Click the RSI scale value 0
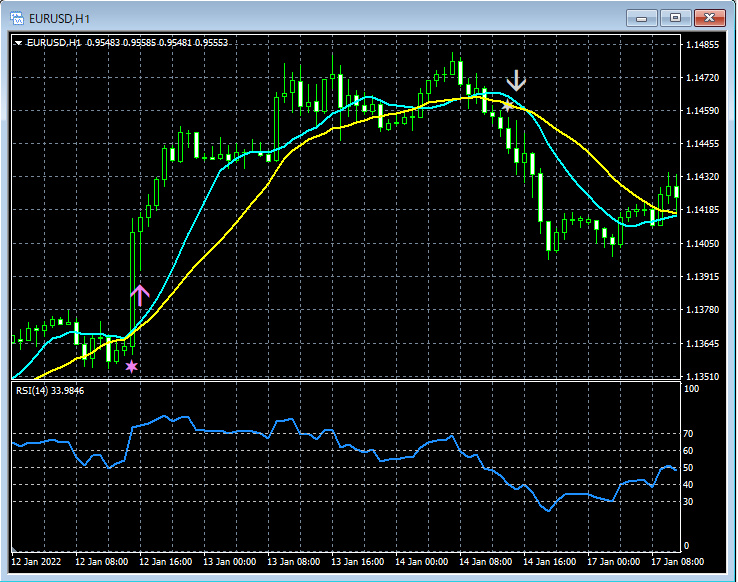Image resolution: width=738 pixels, height=582 pixels. [x=686, y=546]
